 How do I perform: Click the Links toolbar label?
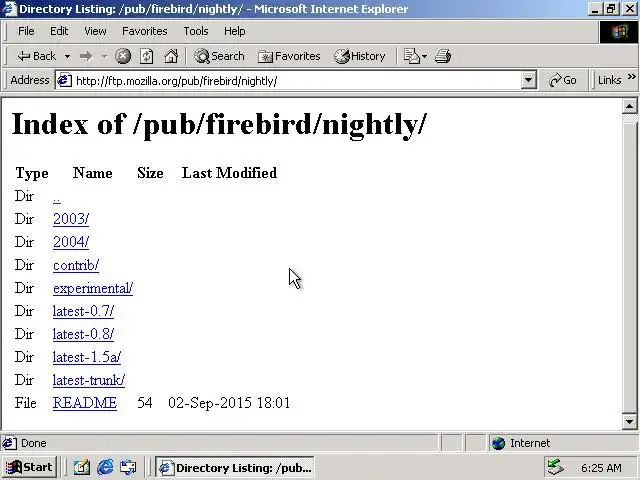pos(609,80)
